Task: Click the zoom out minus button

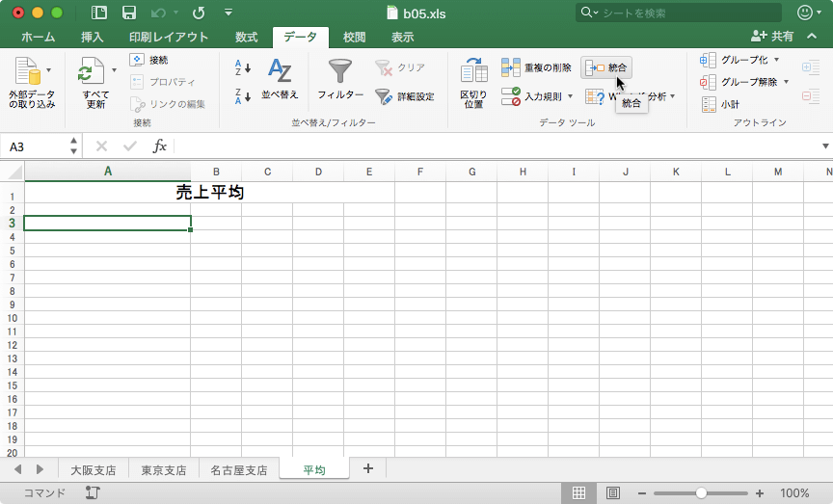Action: pyautogui.click(x=642, y=493)
